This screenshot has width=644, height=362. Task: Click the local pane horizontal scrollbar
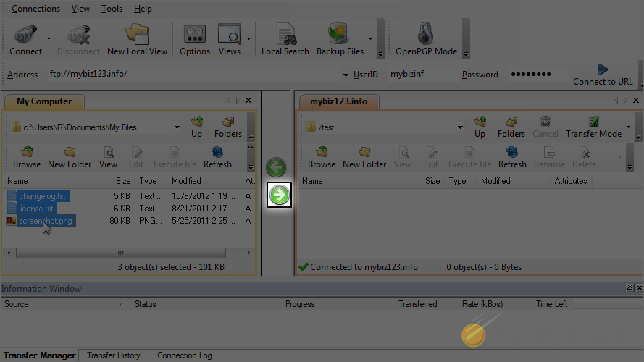tap(120, 253)
